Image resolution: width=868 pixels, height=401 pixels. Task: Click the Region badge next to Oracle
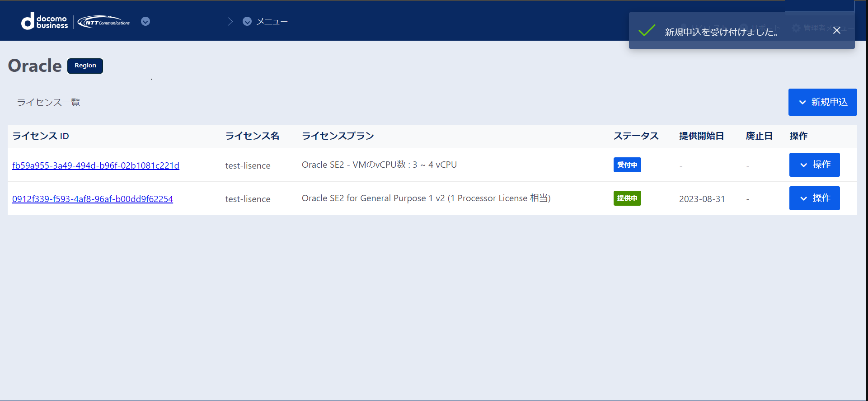(85, 66)
